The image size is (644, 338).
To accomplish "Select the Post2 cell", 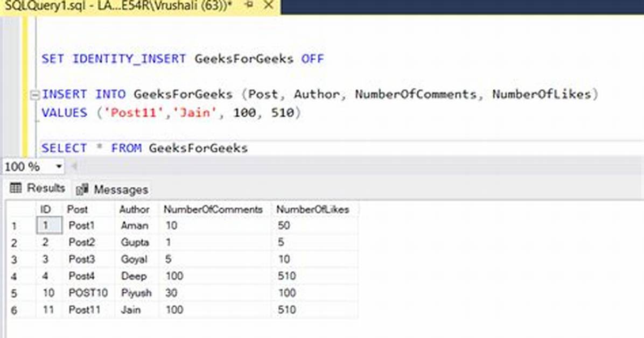I will tap(88, 242).
